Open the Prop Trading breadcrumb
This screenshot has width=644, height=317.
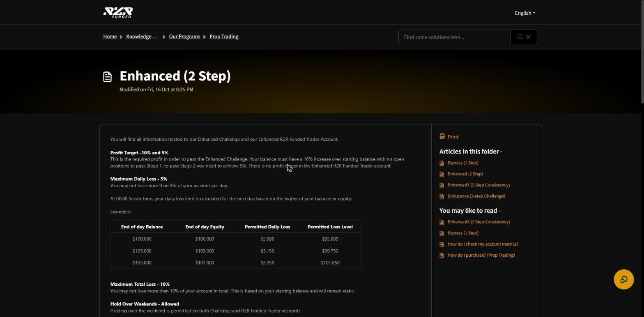click(x=224, y=37)
